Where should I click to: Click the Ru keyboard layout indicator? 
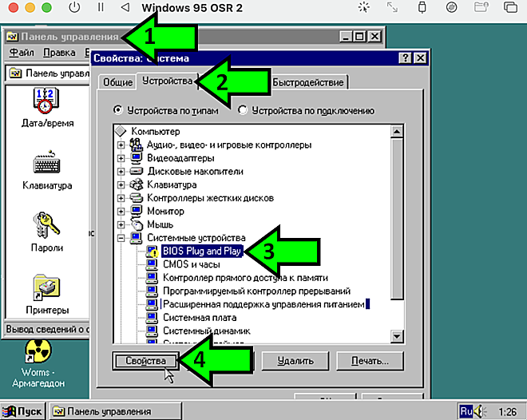[466, 411]
